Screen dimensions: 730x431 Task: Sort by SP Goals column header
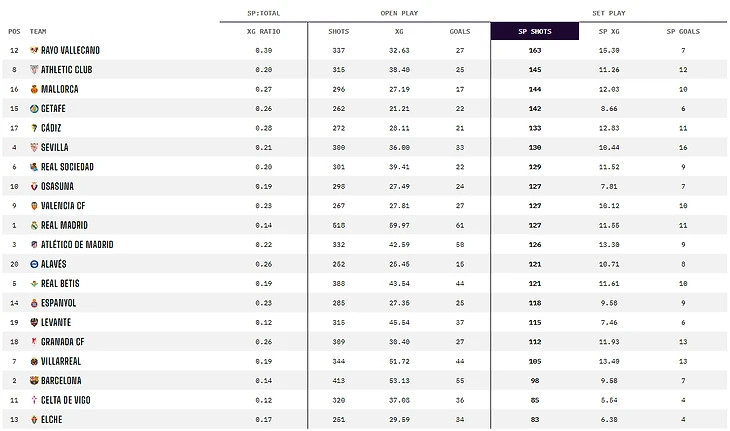[x=683, y=31]
